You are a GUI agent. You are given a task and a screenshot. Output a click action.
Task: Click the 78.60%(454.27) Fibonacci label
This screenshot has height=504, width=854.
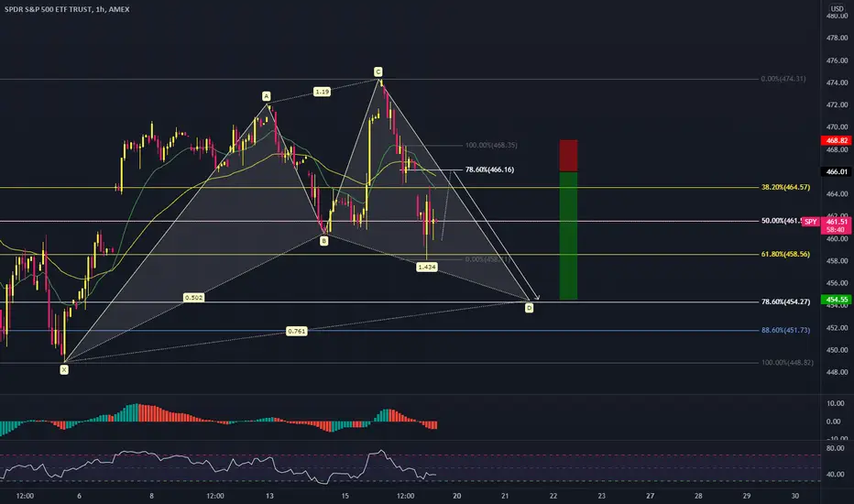pyautogui.click(x=785, y=301)
